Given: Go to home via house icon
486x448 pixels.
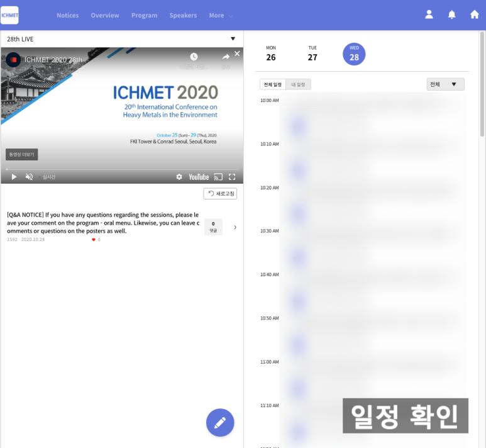Looking at the screenshot, I should click(474, 14).
